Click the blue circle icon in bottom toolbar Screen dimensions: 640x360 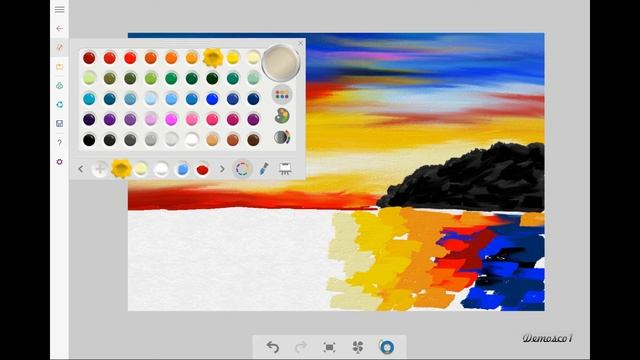[x=387, y=347]
